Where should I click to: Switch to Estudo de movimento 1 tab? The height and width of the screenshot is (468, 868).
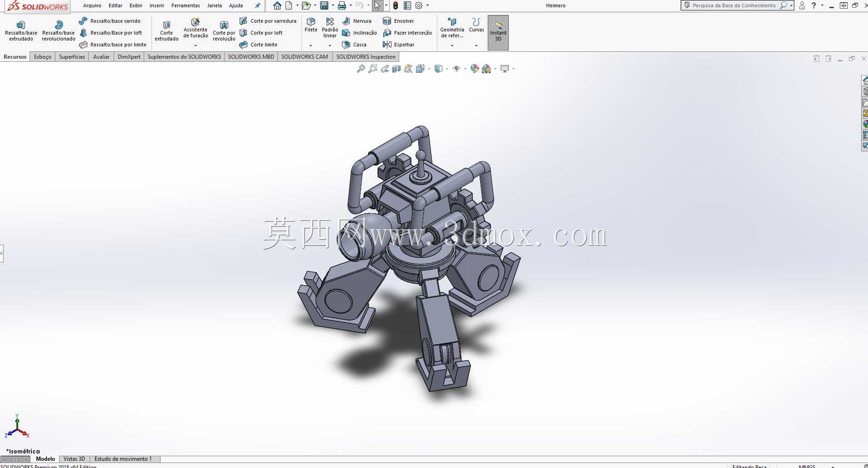point(123,459)
